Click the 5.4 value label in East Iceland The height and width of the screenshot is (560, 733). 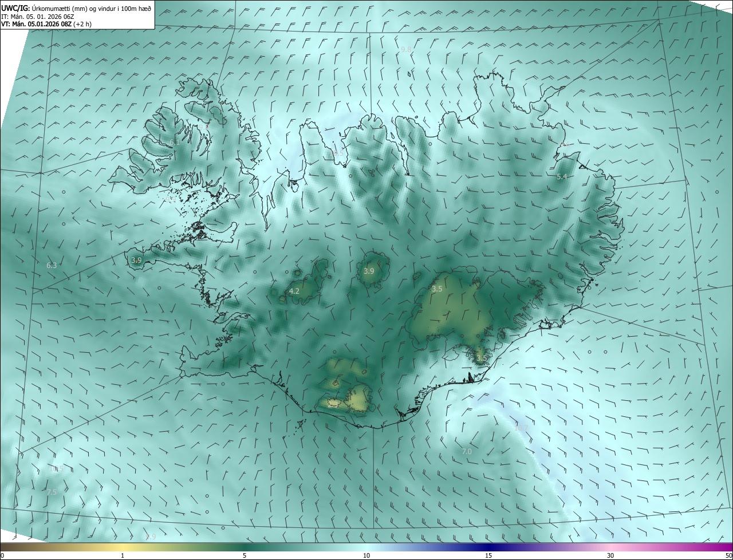pyautogui.click(x=562, y=177)
